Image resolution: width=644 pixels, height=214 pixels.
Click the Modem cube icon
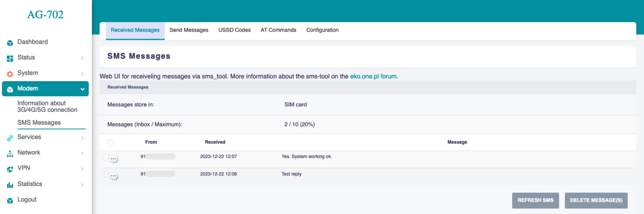click(x=10, y=89)
